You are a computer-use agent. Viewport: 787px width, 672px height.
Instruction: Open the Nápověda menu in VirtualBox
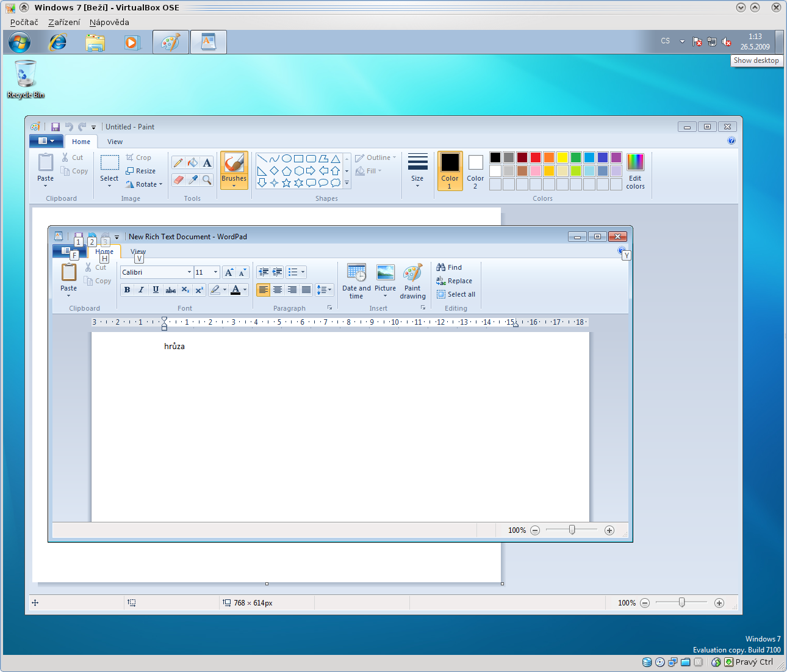[109, 22]
